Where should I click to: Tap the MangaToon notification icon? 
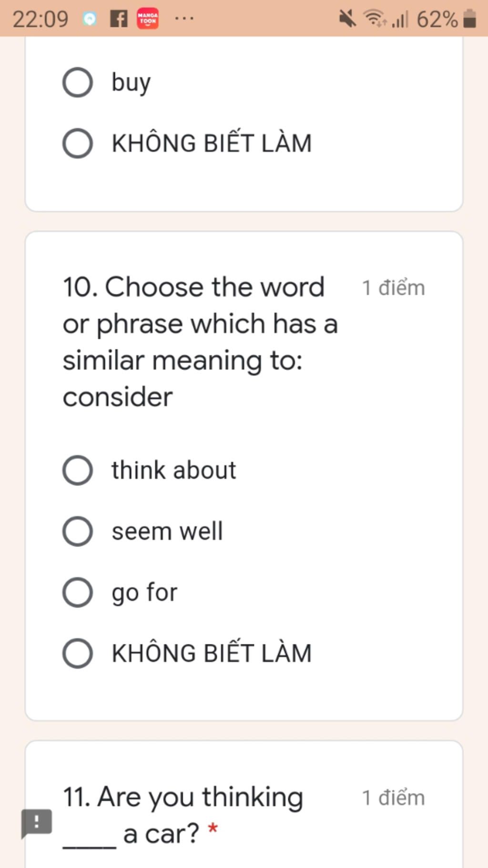click(x=148, y=19)
